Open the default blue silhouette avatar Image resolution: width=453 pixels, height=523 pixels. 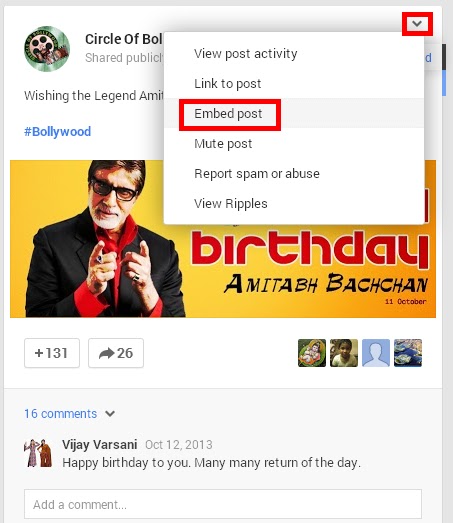[376, 353]
